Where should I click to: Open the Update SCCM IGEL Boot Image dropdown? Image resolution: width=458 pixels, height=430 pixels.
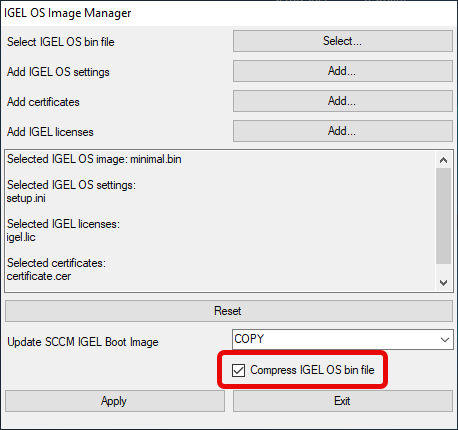click(343, 339)
